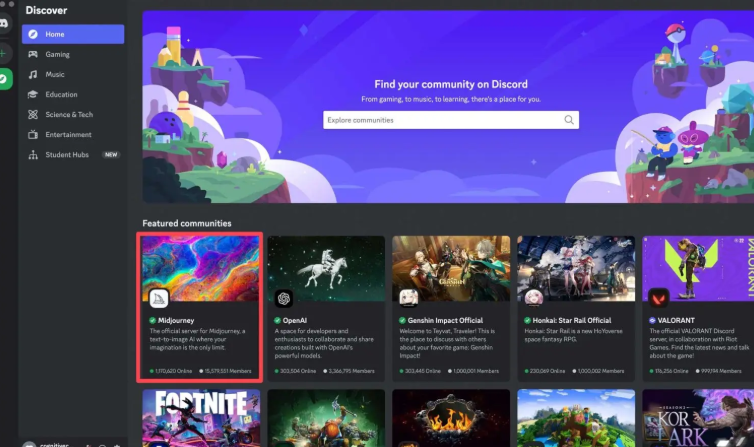This screenshot has height=447, width=754.
Task: Click the music note icon beside Music
Action: tap(33, 74)
